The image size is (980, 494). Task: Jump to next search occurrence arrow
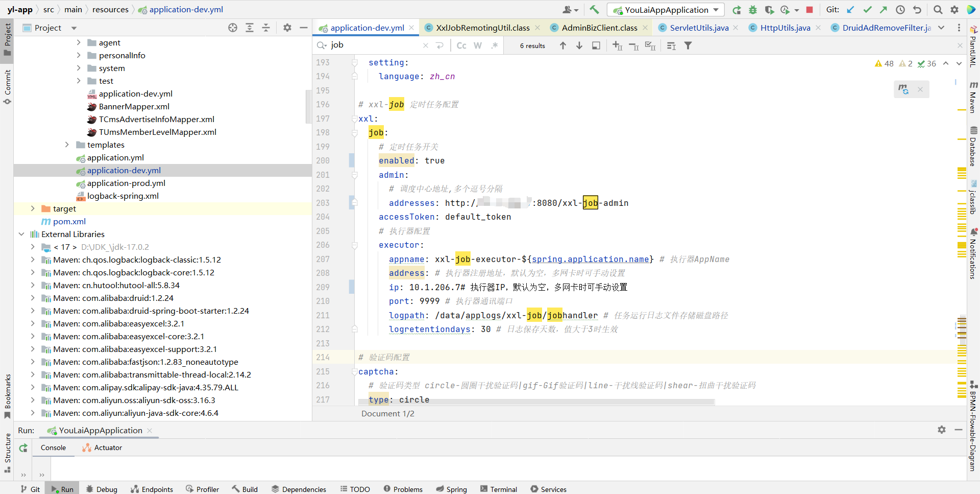coord(579,45)
